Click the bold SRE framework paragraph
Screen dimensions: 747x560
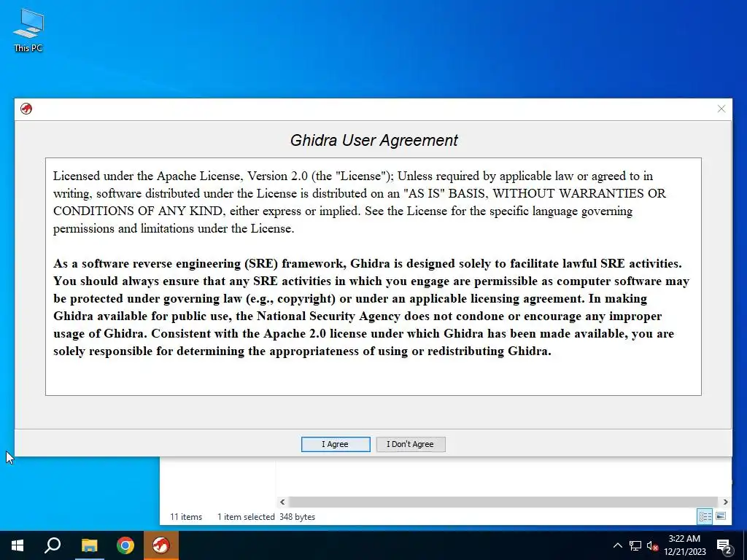click(371, 307)
